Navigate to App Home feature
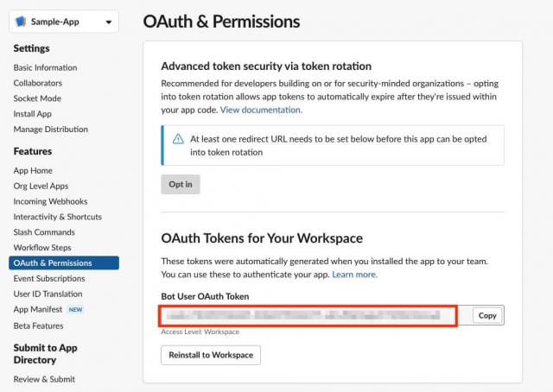Screen dimensions: 553x392 [x=33, y=171]
